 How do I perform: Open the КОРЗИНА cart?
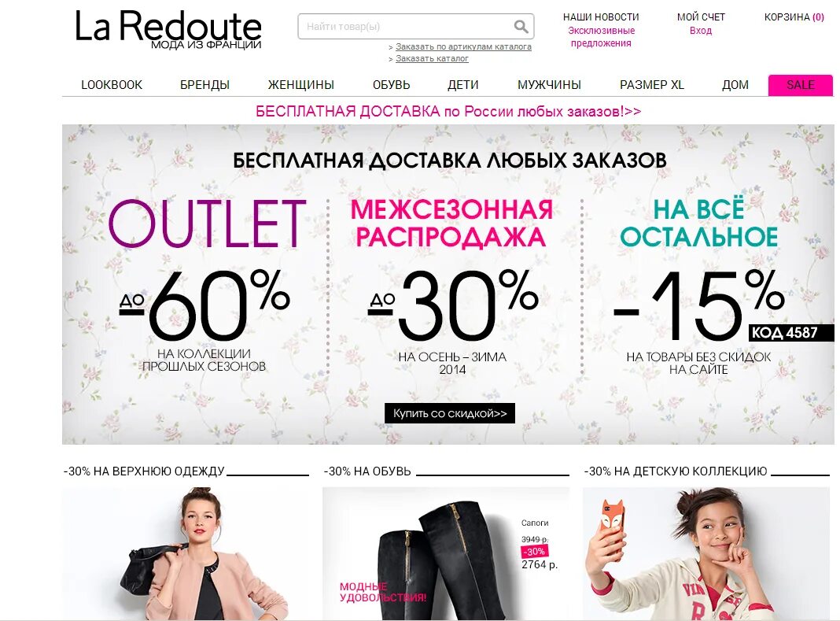point(794,17)
